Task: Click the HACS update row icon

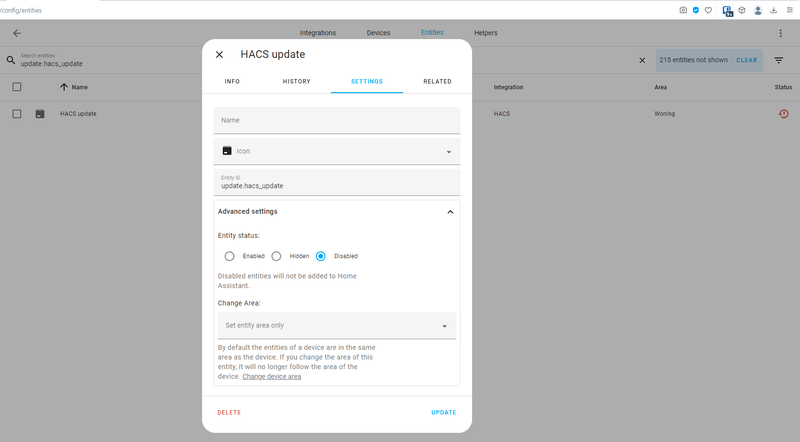Action: 40,114
